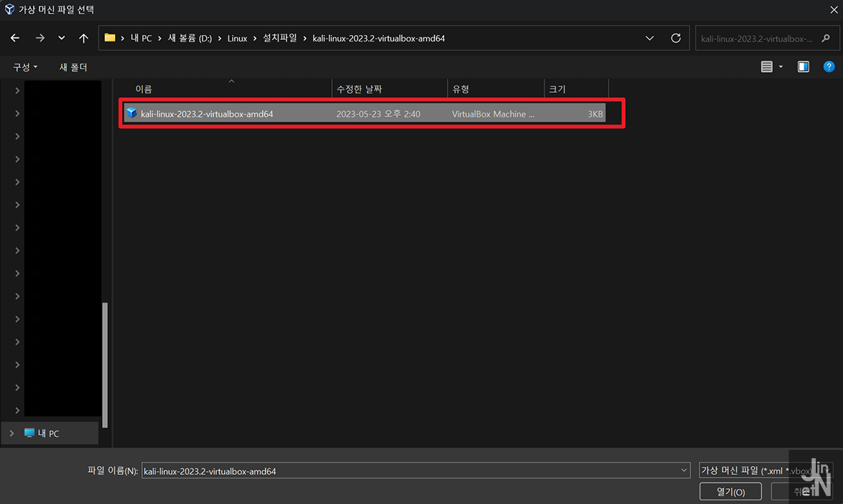Click kali-linux-2023.2-virtualbox-amd64 breadcrumb segment
Viewport: 843px width, 504px height.
(378, 38)
